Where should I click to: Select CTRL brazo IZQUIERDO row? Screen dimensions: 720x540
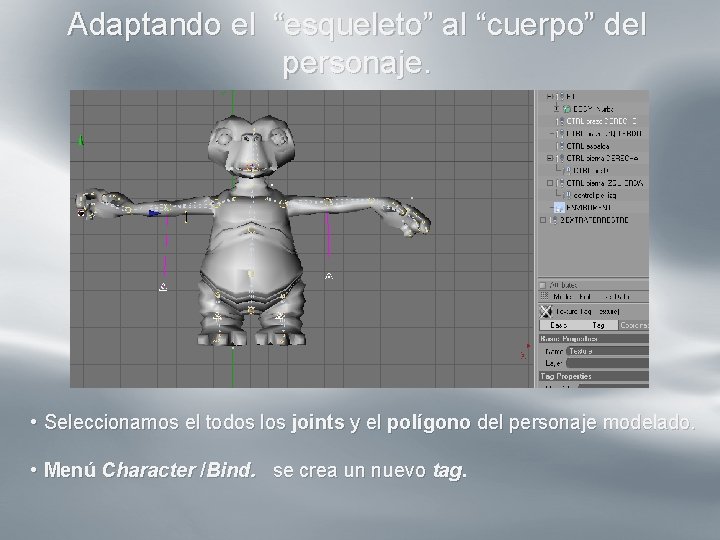pos(603,134)
